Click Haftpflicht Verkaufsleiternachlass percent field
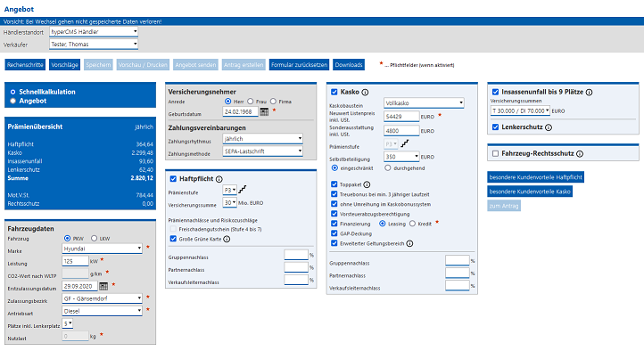 pyautogui.click(x=296, y=280)
